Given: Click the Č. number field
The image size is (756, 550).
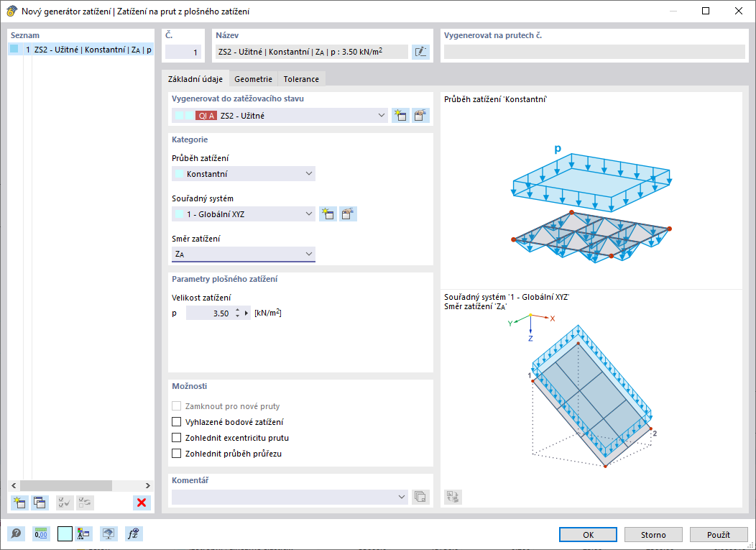Looking at the screenshot, I should click(183, 52).
